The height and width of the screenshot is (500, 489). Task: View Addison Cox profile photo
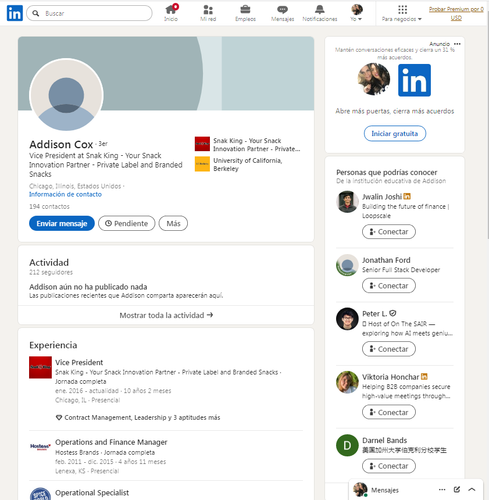pos(66,95)
